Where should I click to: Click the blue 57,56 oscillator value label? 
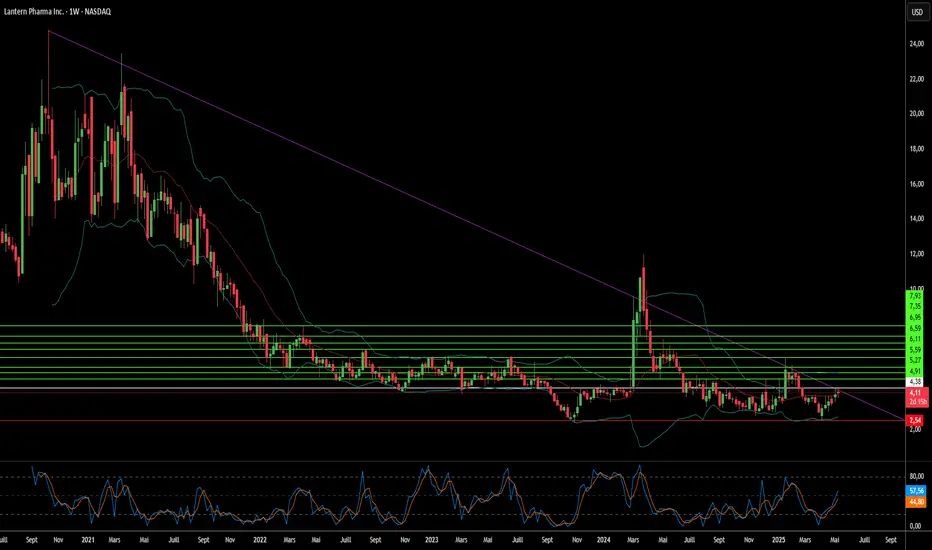pos(914,491)
